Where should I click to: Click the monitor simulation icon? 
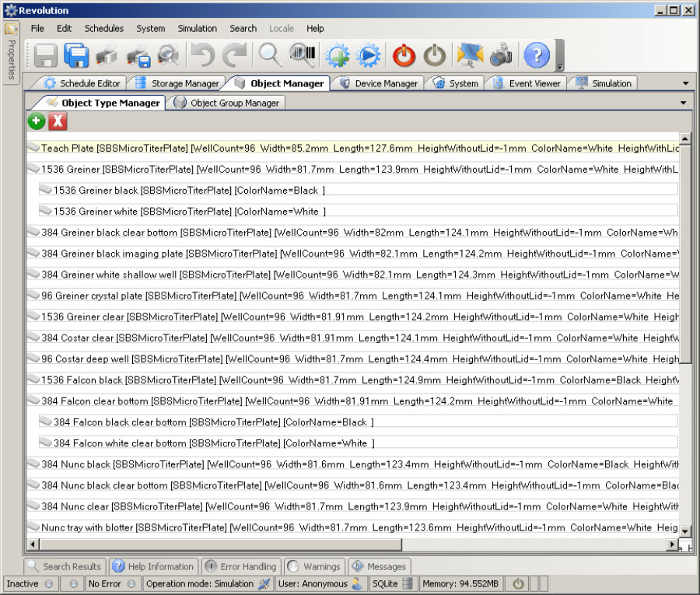(x=470, y=55)
